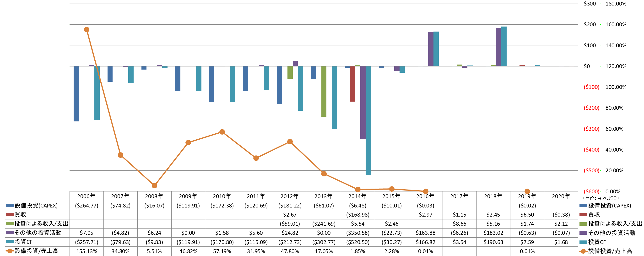
Task: Click the $6.50 買収 cell
Action: 527,214
